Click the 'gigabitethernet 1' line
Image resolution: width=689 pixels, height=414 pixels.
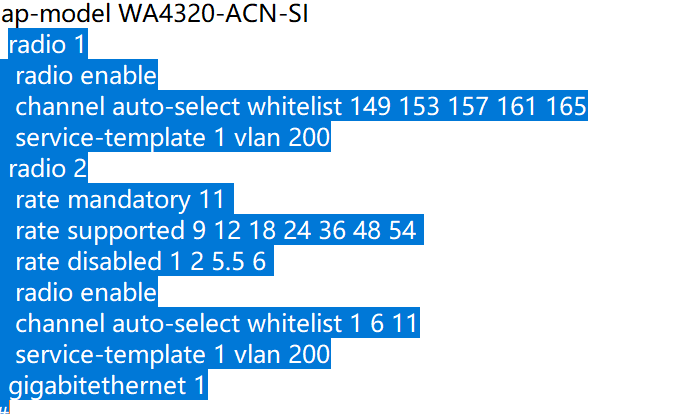tap(108, 386)
